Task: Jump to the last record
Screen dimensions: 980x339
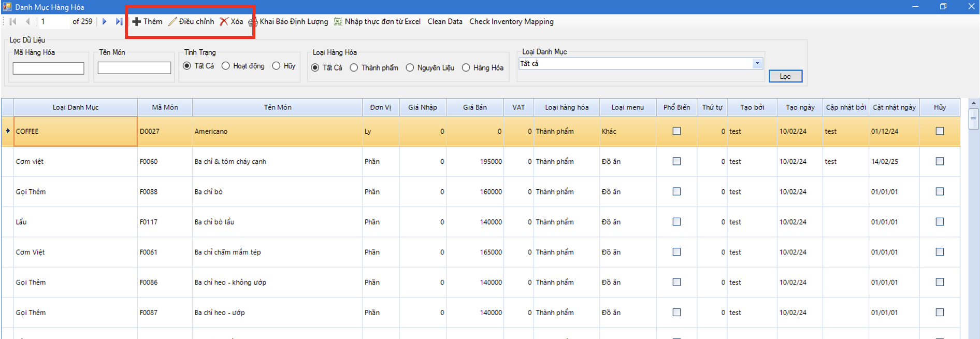Action: pyautogui.click(x=119, y=21)
